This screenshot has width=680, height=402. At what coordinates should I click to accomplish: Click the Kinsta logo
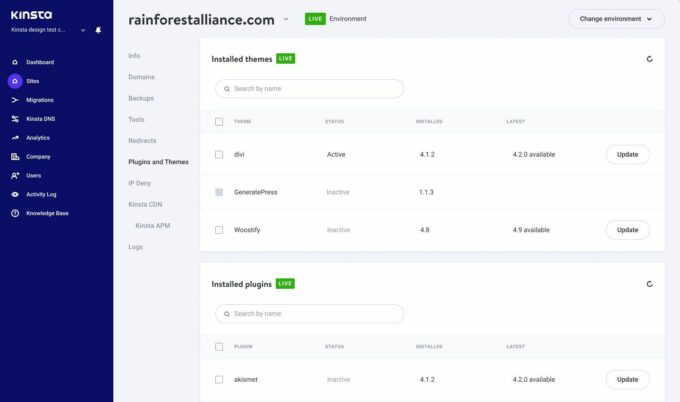pos(31,15)
